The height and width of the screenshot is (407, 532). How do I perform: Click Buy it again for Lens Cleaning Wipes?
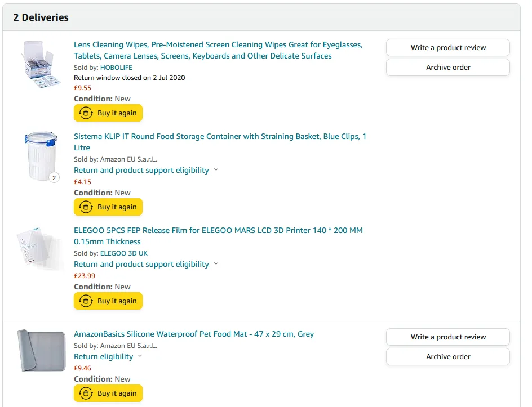[x=108, y=113]
